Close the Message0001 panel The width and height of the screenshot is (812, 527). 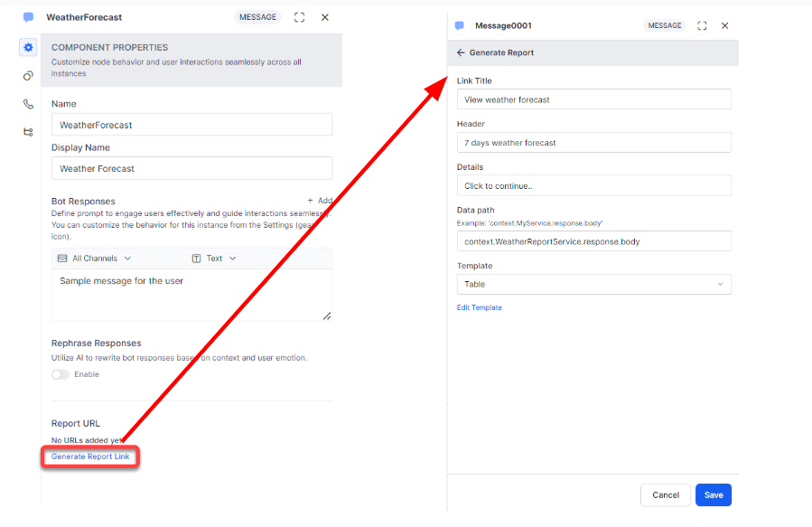click(724, 26)
